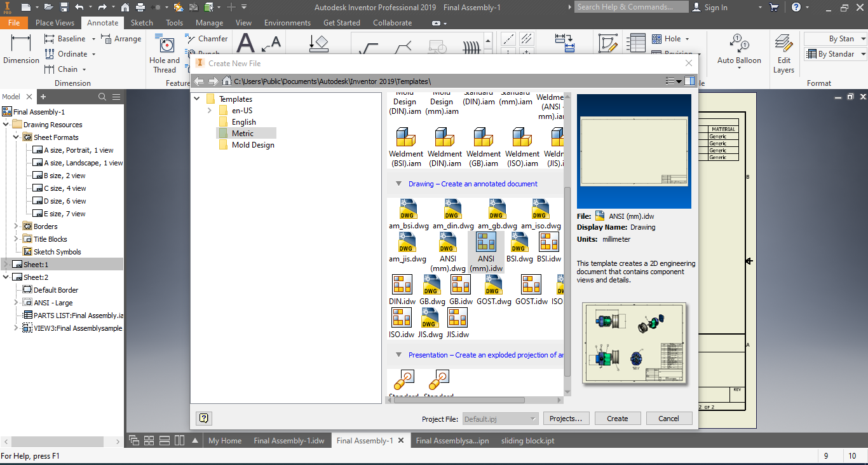Screen dimensions: 868x465
Task: Open the dialog help question mark
Action: tap(204, 418)
